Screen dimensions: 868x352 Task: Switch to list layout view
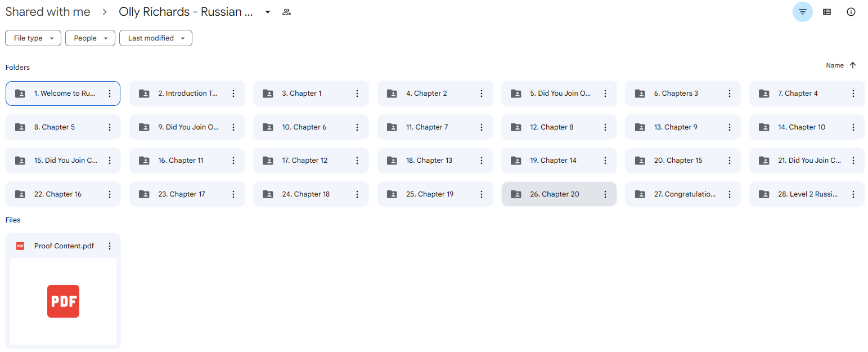827,12
